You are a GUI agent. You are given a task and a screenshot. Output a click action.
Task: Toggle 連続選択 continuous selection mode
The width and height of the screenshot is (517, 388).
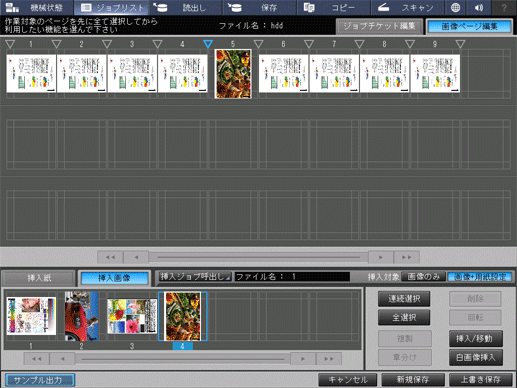(404, 299)
